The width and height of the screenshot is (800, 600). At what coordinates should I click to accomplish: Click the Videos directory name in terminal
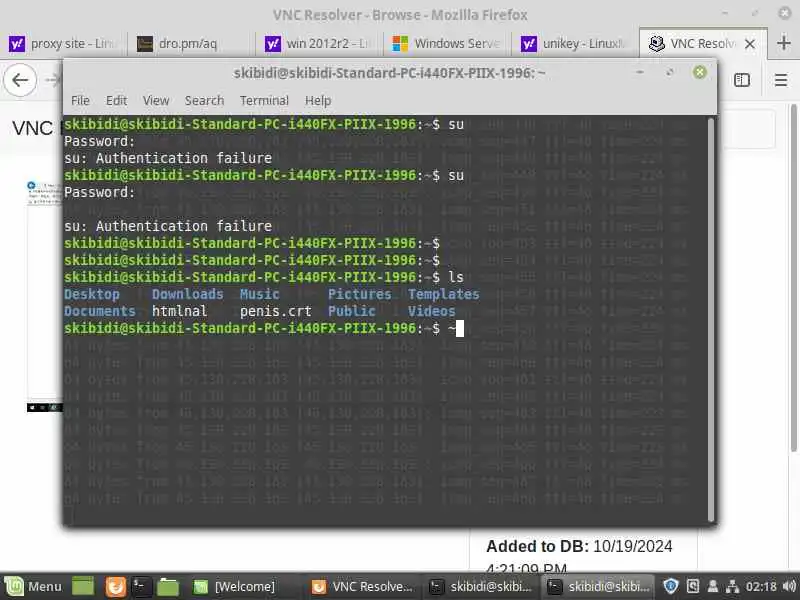pos(431,311)
